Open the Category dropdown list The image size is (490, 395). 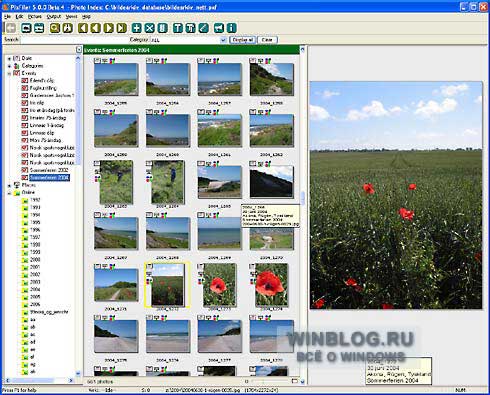click(223, 40)
